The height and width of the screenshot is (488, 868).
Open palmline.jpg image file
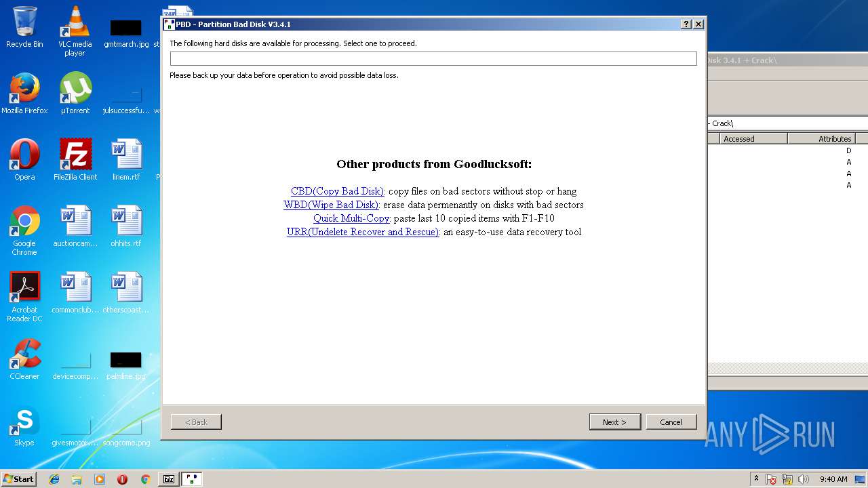click(x=126, y=365)
